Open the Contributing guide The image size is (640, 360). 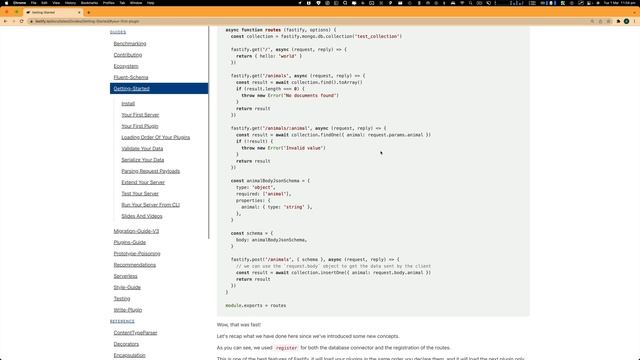[x=128, y=55]
